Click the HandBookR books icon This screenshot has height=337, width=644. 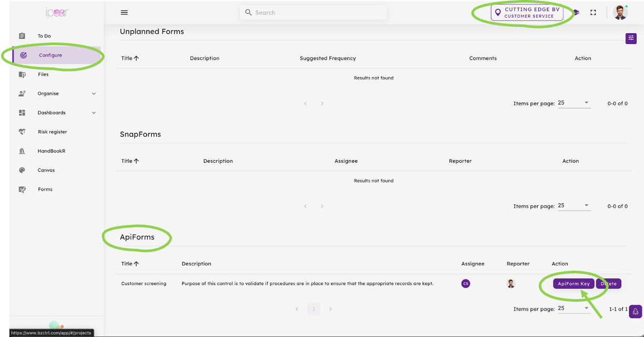(x=22, y=151)
